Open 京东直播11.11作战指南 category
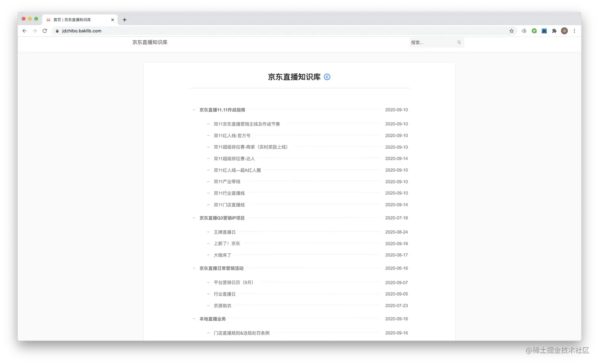The height and width of the screenshot is (364, 599). coord(222,110)
